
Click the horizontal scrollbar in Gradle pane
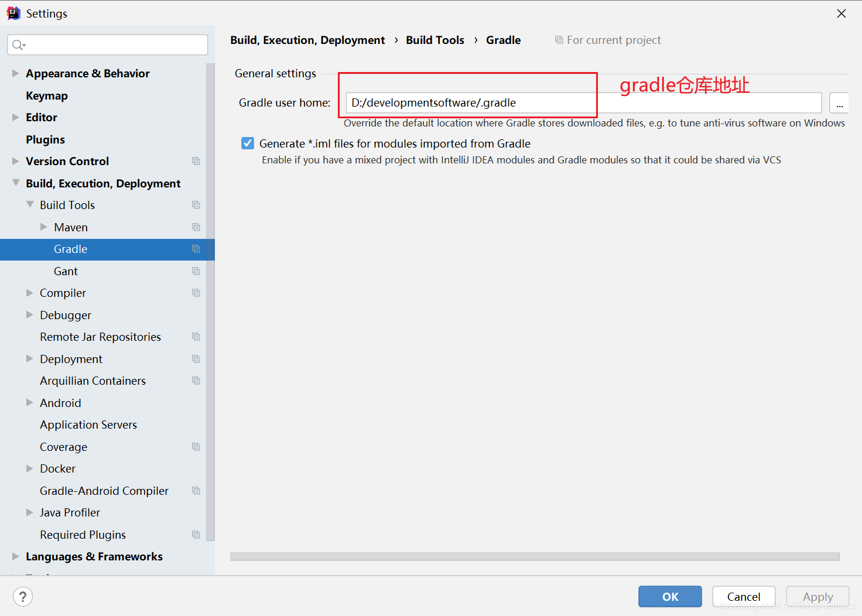[535, 556]
